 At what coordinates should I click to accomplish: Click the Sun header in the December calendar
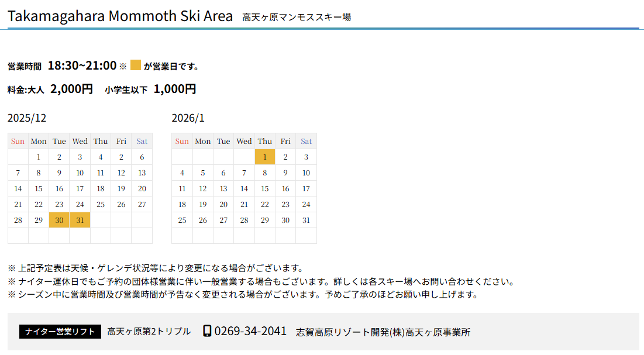18,141
